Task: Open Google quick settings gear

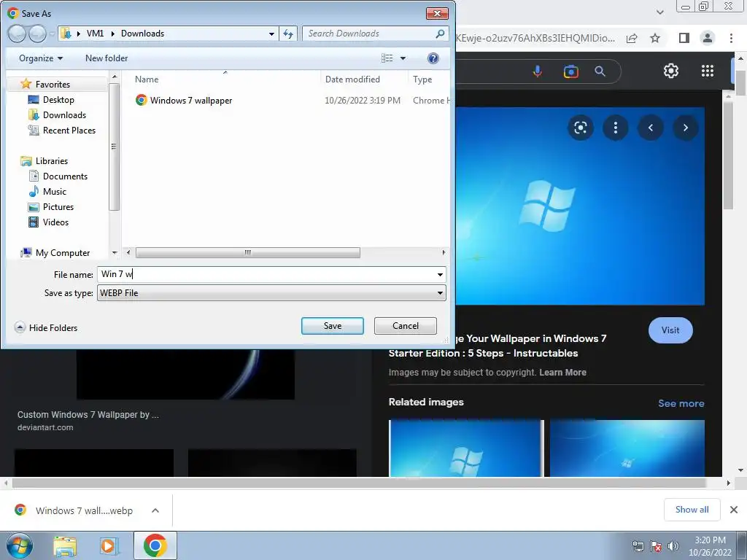Action: tap(671, 71)
